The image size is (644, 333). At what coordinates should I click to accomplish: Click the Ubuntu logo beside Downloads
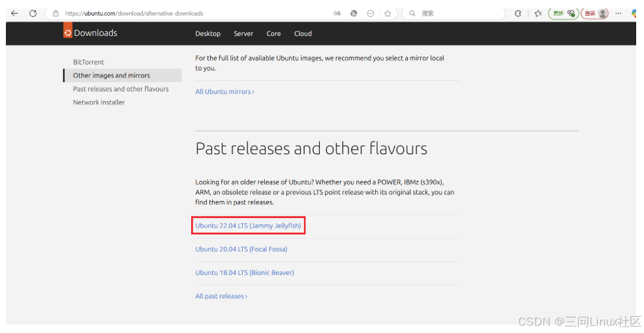[68, 31]
